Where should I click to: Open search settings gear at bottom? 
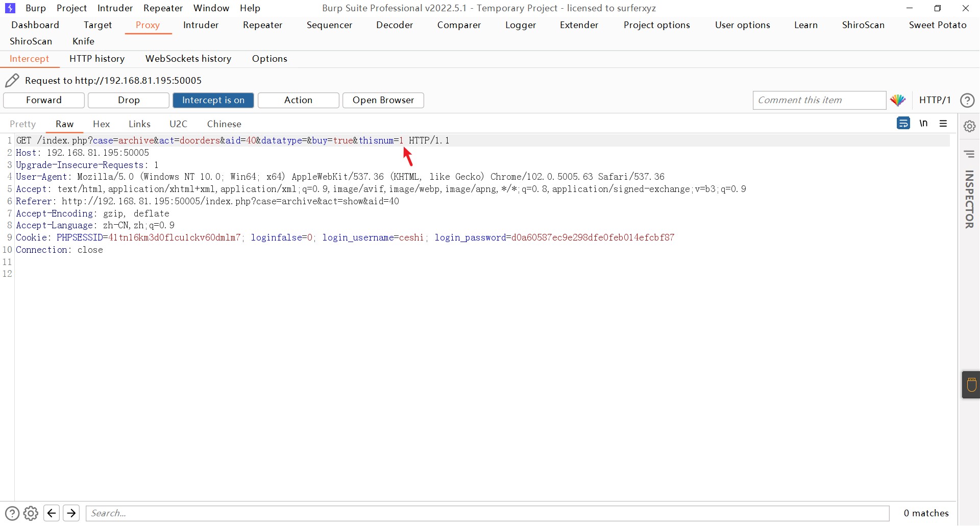pos(31,513)
